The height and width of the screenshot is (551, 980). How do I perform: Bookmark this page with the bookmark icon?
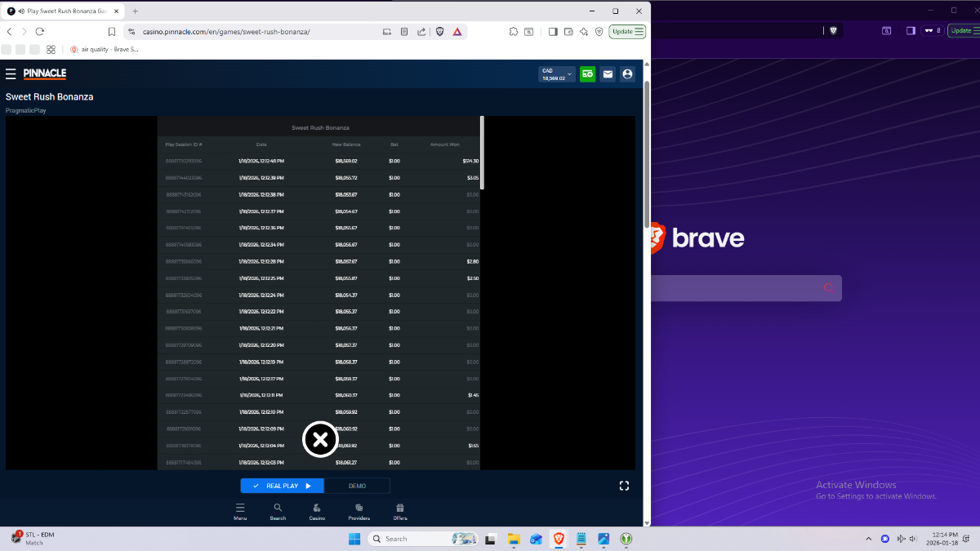coord(112,32)
